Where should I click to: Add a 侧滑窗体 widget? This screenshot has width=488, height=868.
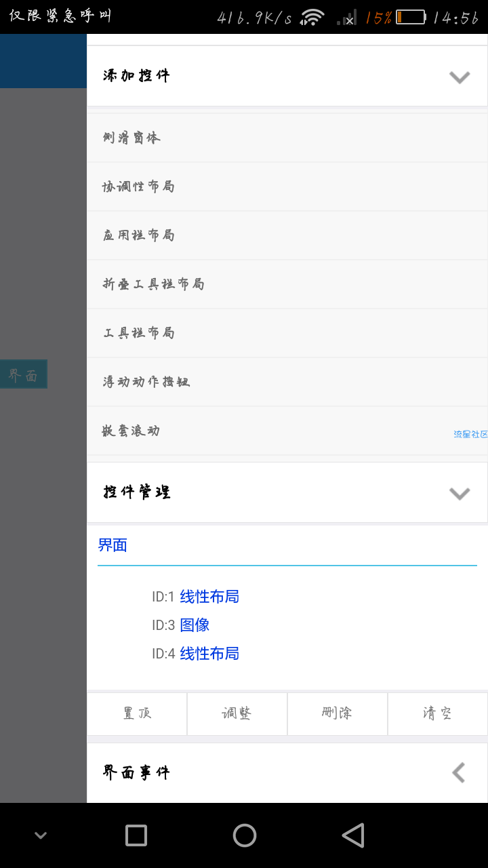287,138
